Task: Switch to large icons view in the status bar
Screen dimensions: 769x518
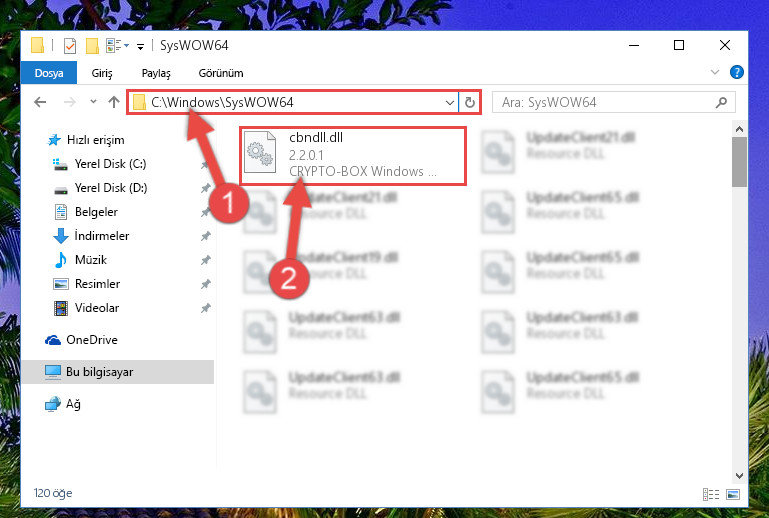Action: [733, 494]
